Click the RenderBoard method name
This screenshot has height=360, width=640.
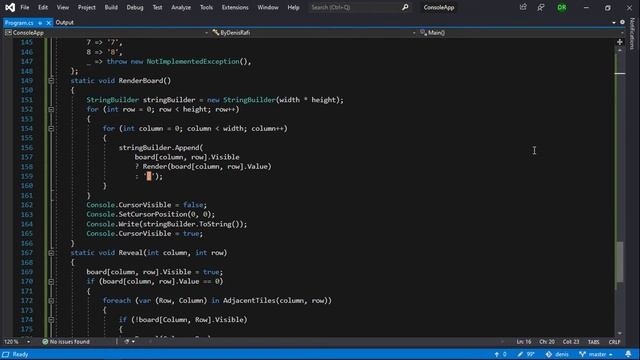[141, 81]
